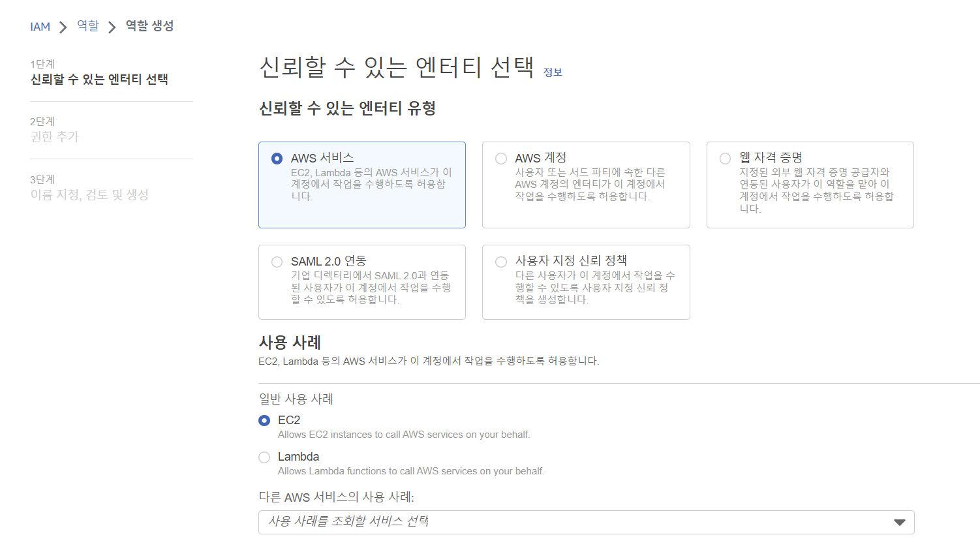Click the AWS 계정 card description text
The width and height of the screenshot is (980, 537).
point(590,185)
